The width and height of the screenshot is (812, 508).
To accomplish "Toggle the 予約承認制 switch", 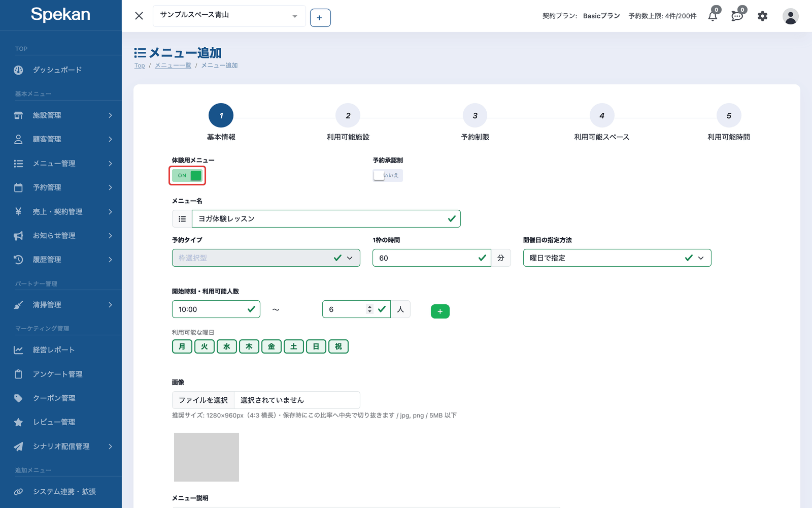I will tap(388, 175).
